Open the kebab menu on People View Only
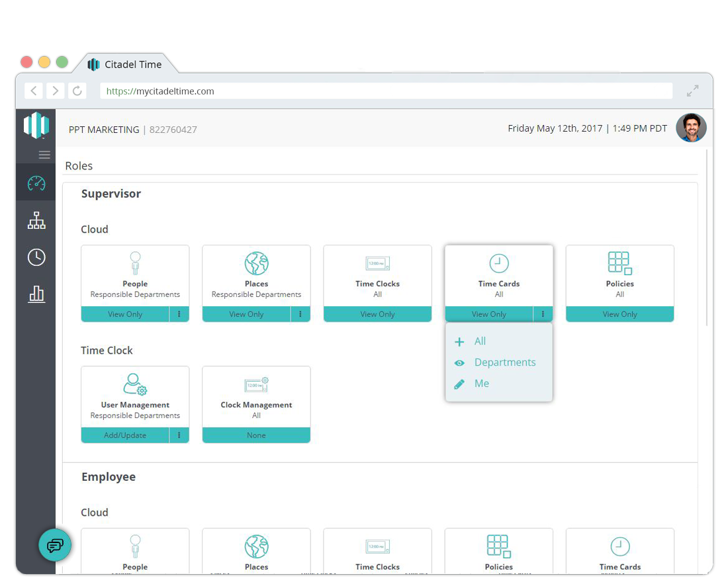This screenshot has height=584, width=728. pyautogui.click(x=179, y=314)
